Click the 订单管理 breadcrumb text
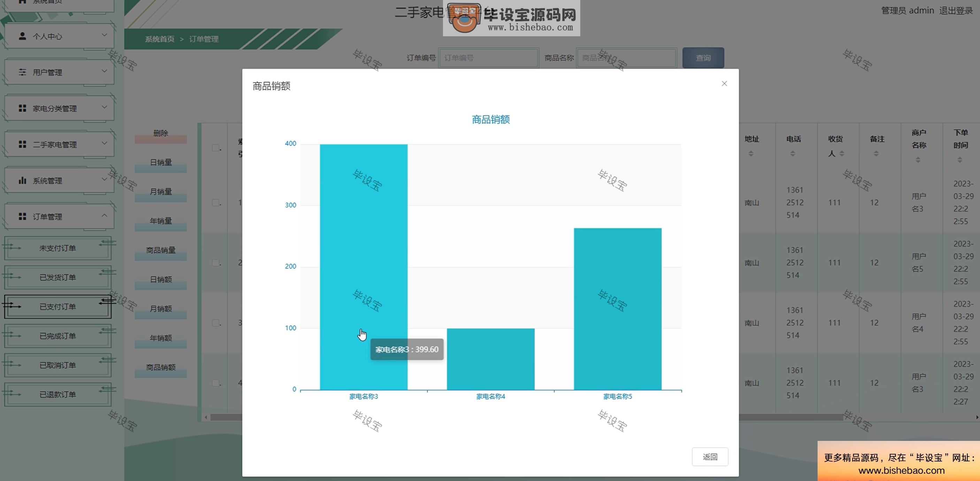 tap(204, 39)
